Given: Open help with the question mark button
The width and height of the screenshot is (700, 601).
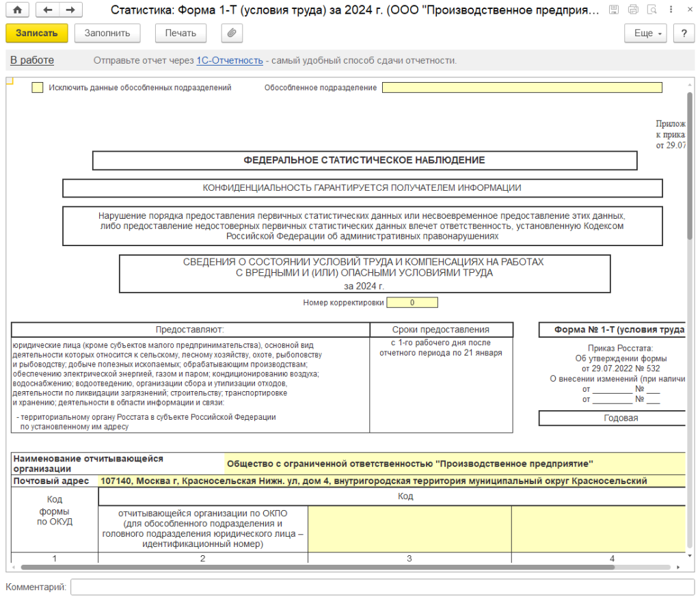Looking at the screenshot, I should [683, 33].
